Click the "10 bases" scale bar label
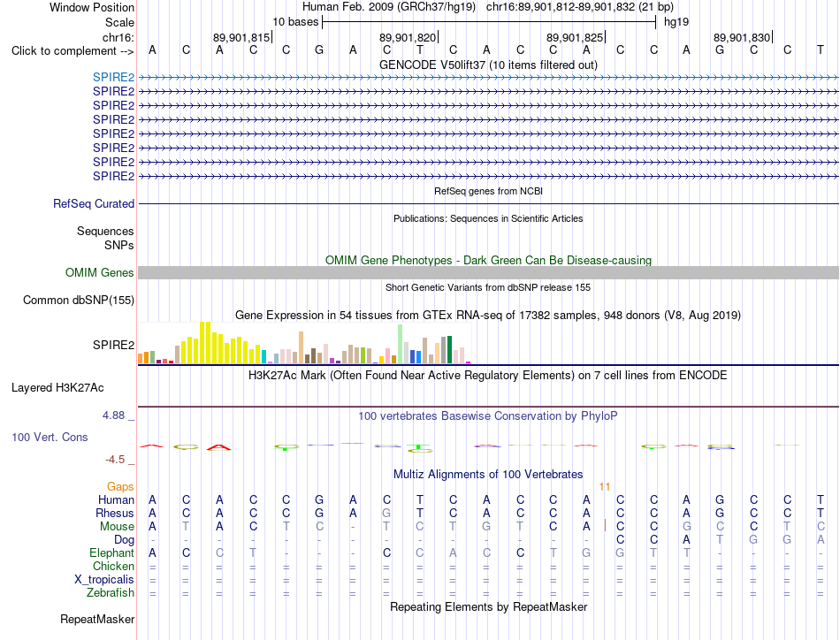 pos(295,22)
